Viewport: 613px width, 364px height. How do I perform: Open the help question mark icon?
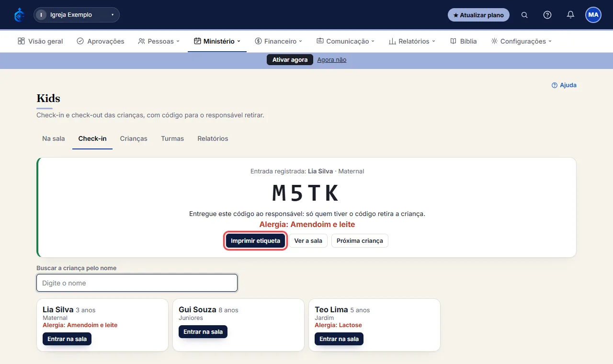tap(547, 15)
